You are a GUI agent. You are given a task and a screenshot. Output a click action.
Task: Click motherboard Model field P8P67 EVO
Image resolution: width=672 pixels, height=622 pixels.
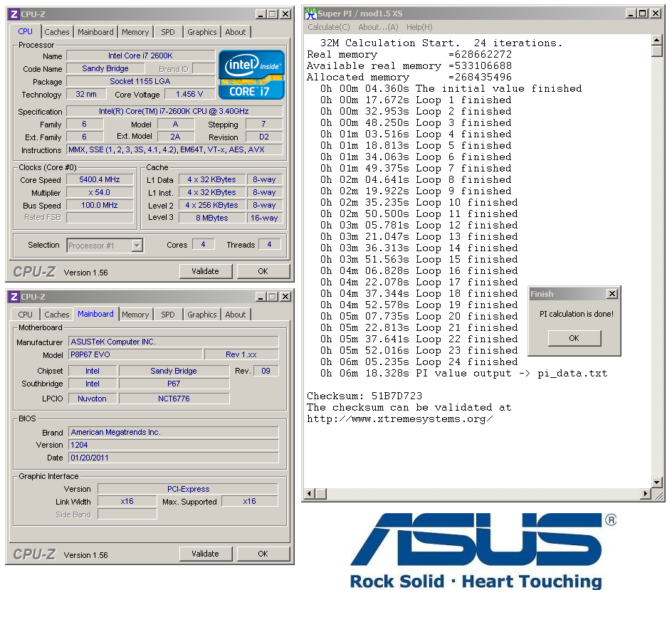pyautogui.click(x=135, y=354)
